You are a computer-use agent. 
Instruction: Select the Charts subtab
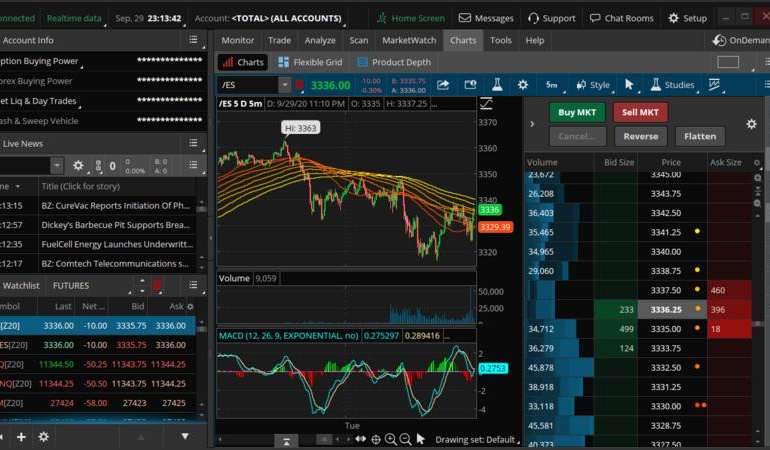pos(243,62)
